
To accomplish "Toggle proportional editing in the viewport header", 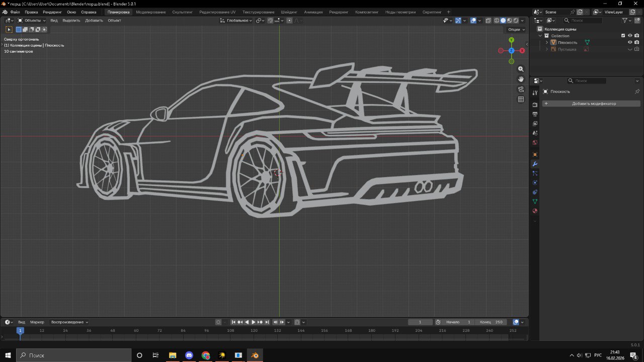I will click(289, 21).
